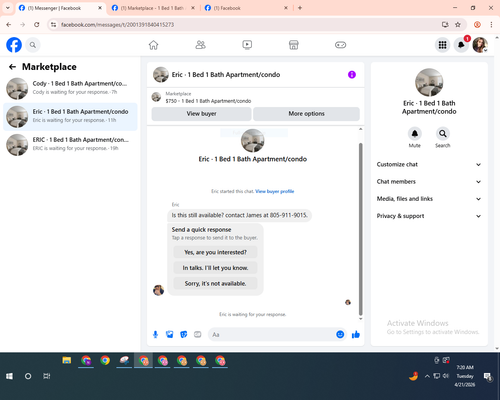Click the View buyer button
The width and height of the screenshot is (500, 400).
(201, 114)
